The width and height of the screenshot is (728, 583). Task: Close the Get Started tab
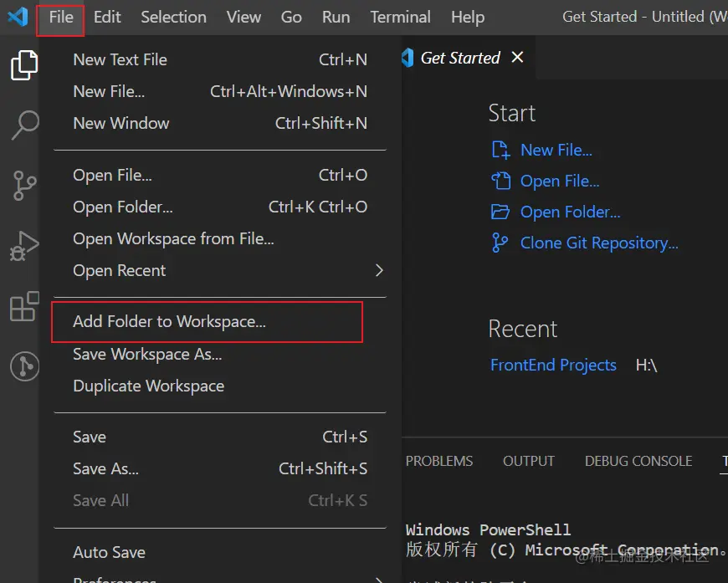pyautogui.click(x=517, y=57)
